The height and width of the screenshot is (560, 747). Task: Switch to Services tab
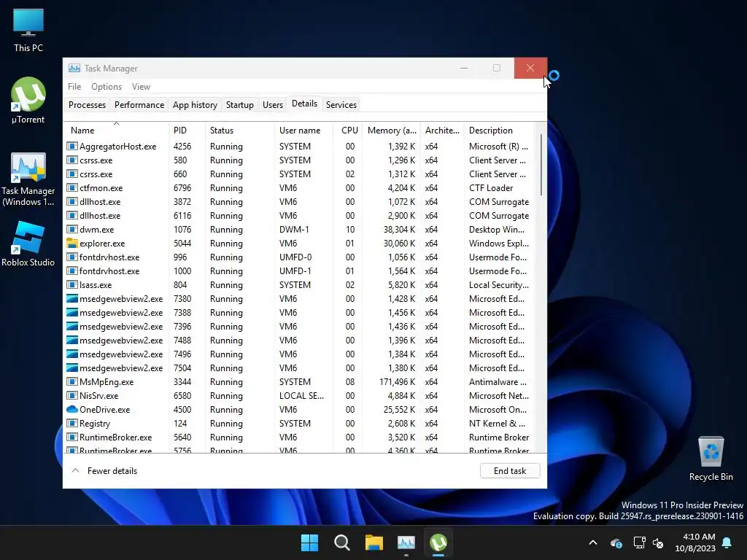(x=341, y=105)
